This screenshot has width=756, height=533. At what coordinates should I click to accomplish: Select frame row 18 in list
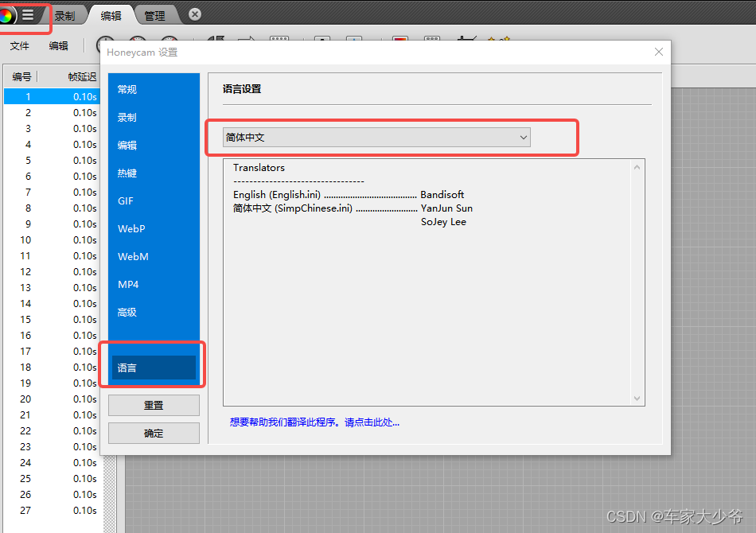click(52, 367)
